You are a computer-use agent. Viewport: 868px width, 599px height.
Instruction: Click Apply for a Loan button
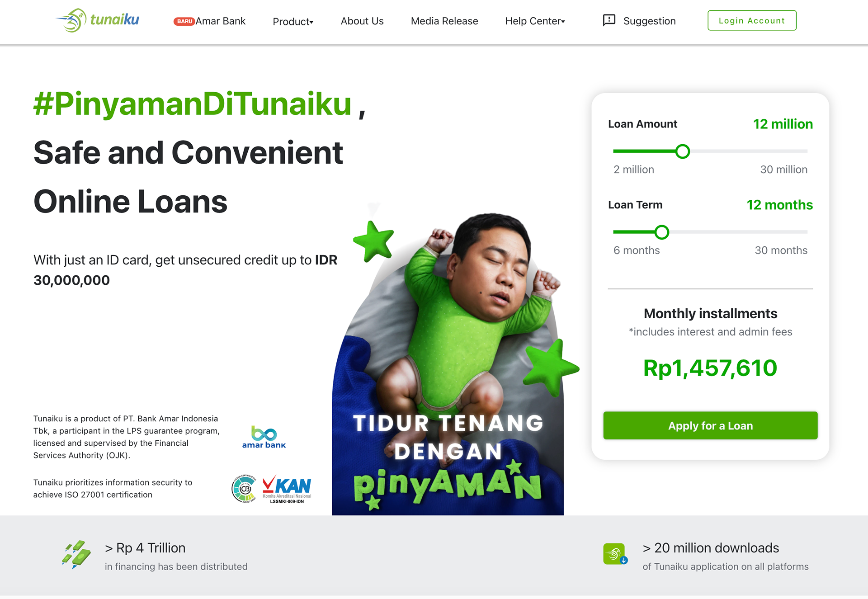710,425
